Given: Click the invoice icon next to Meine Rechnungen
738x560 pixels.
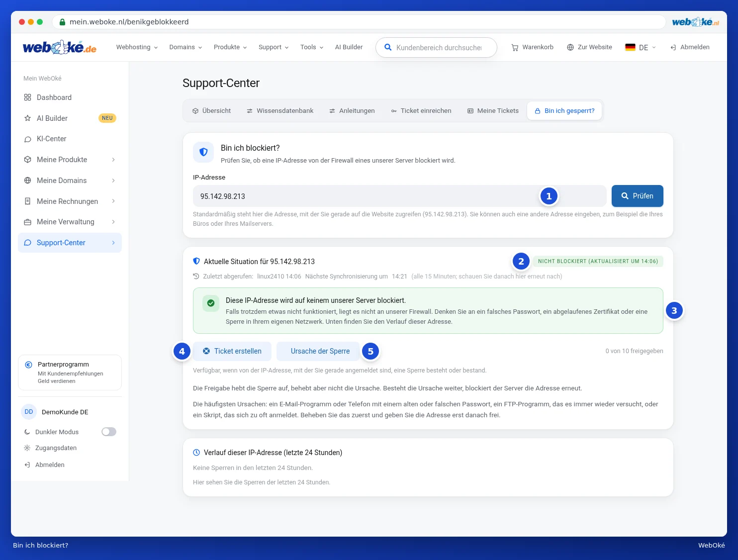Looking at the screenshot, I should pyautogui.click(x=28, y=201).
